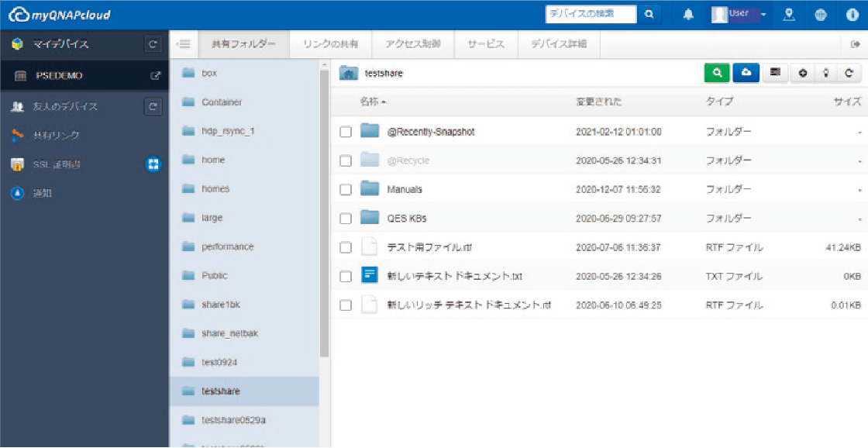Click the green search icon above file list

tap(716, 71)
